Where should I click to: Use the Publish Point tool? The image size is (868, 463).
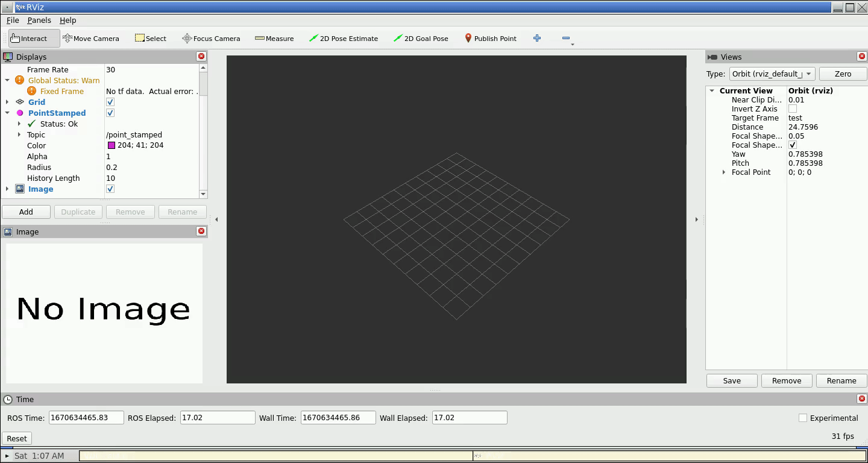491,38
